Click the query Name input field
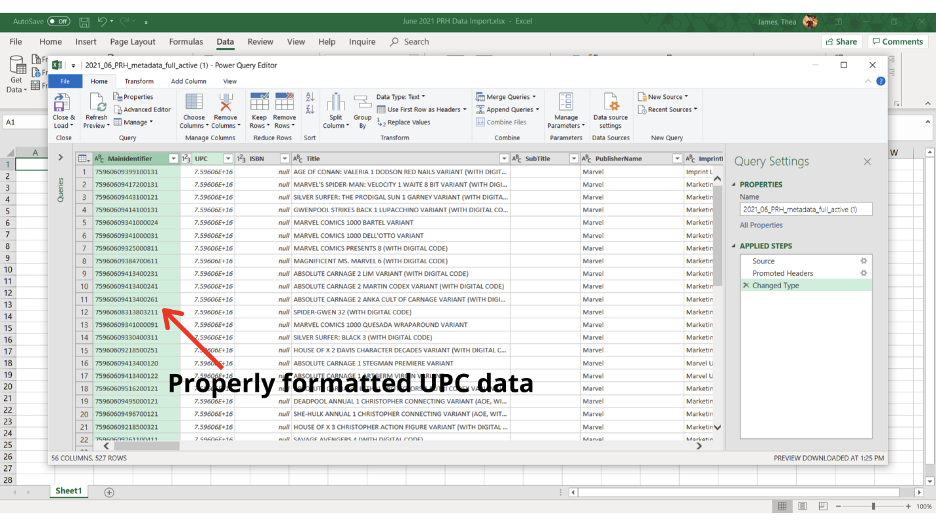This screenshot has height=526, width=936. pyautogui.click(x=806, y=210)
